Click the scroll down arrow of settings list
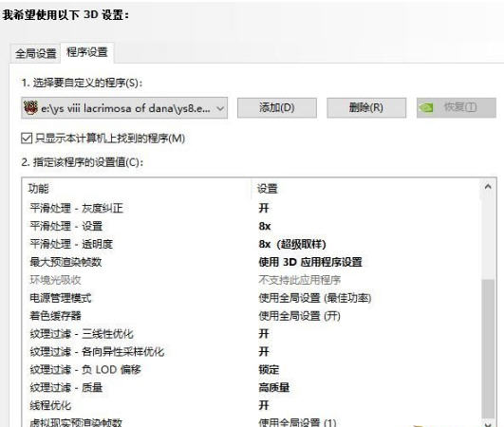 tap(488, 424)
